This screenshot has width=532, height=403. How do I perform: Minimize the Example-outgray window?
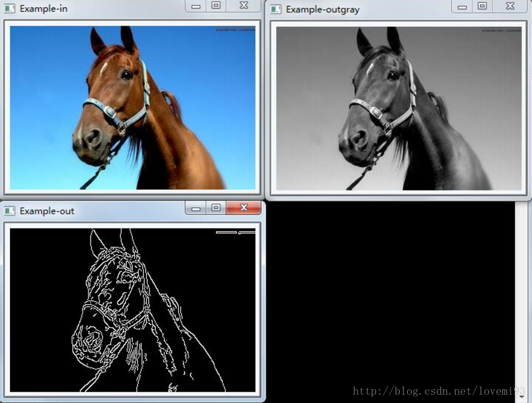pyautogui.click(x=462, y=7)
